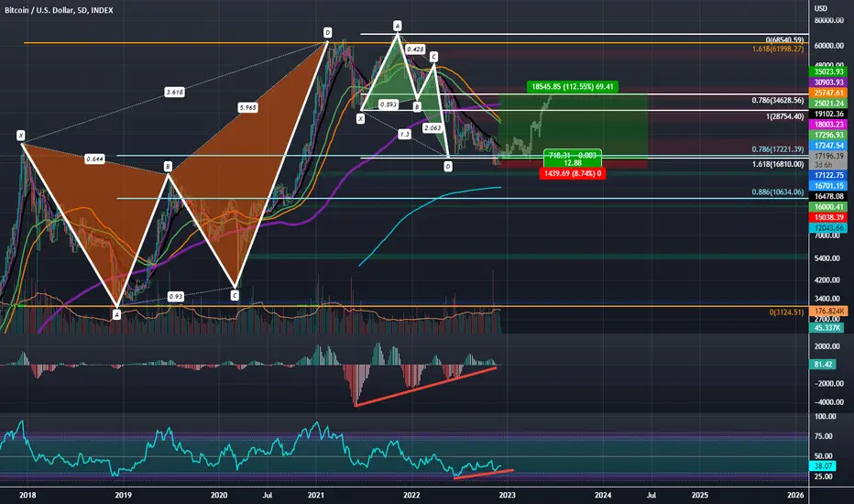854x504 pixels.
Task: Click the 0.93 ratio label
Action: click(x=175, y=296)
